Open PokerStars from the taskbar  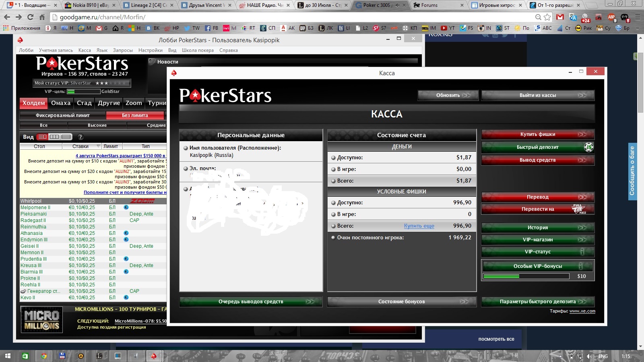pyautogui.click(x=153, y=356)
